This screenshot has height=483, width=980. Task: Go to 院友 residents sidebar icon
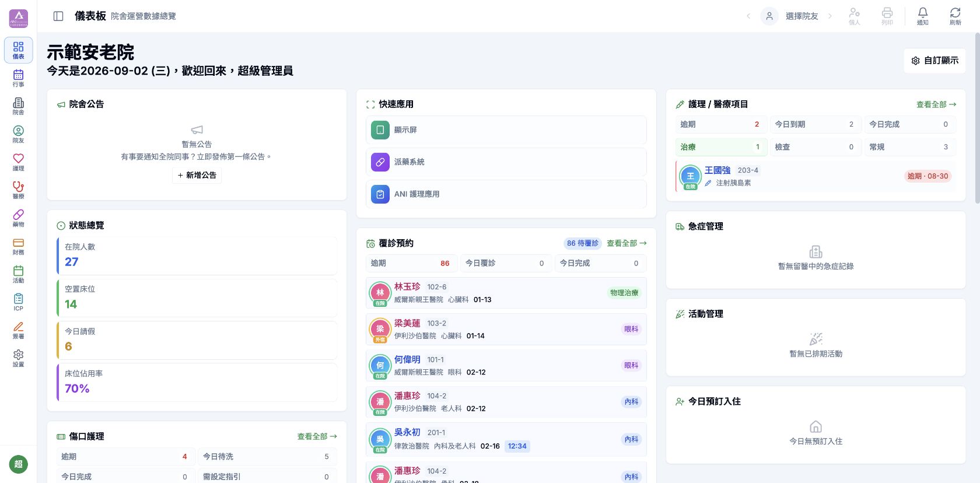click(19, 134)
